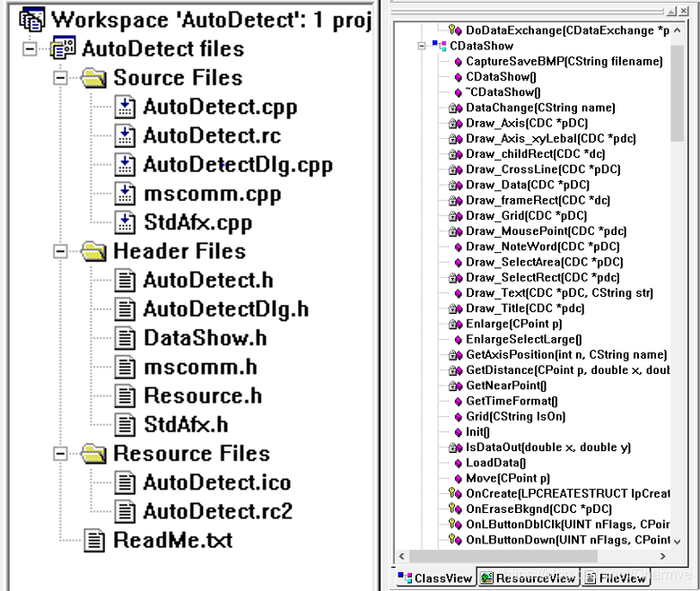Click the Header Files folder icon
The width and height of the screenshot is (700, 591).
93,251
